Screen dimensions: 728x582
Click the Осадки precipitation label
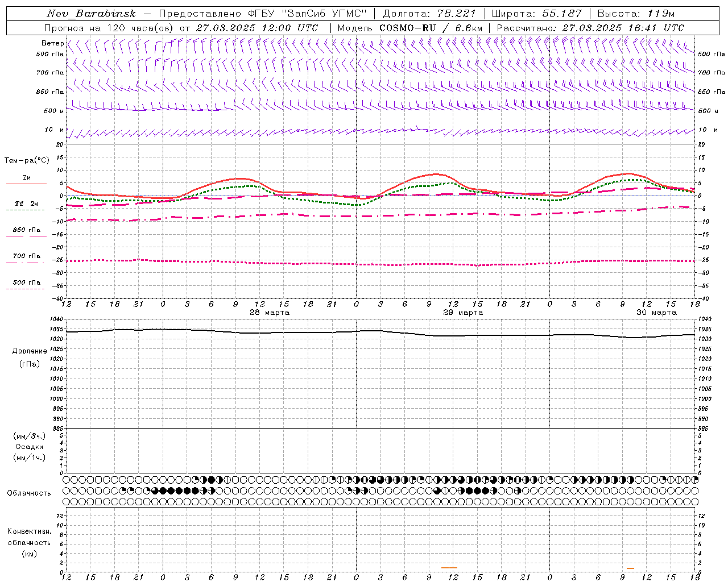tap(30, 447)
